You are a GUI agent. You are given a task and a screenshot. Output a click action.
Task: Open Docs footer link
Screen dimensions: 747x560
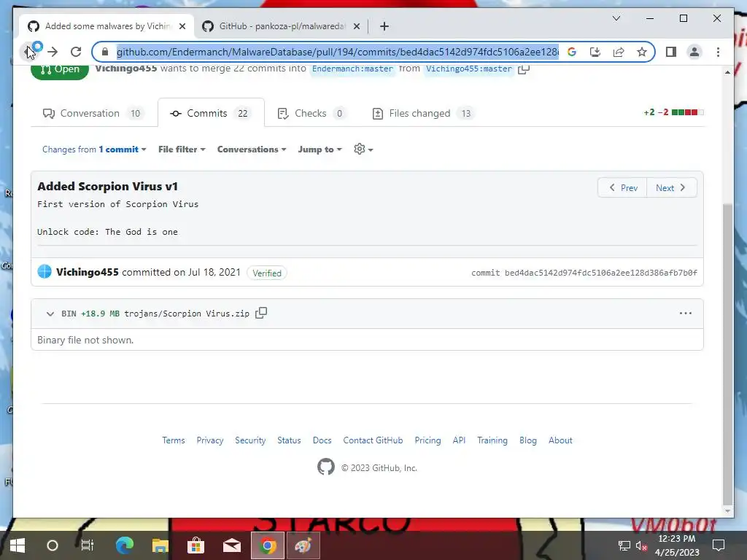[322, 440]
